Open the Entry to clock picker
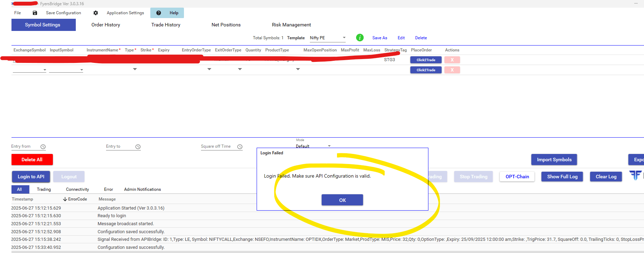Image resolution: width=644 pixels, height=253 pixels. click(138, 147)
